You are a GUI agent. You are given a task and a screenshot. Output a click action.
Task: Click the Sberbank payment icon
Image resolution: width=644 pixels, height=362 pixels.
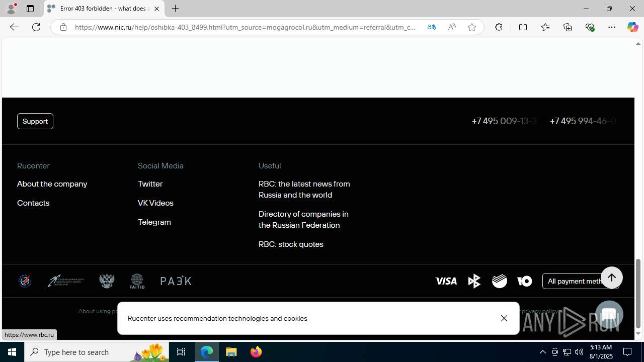coord(500,281)
